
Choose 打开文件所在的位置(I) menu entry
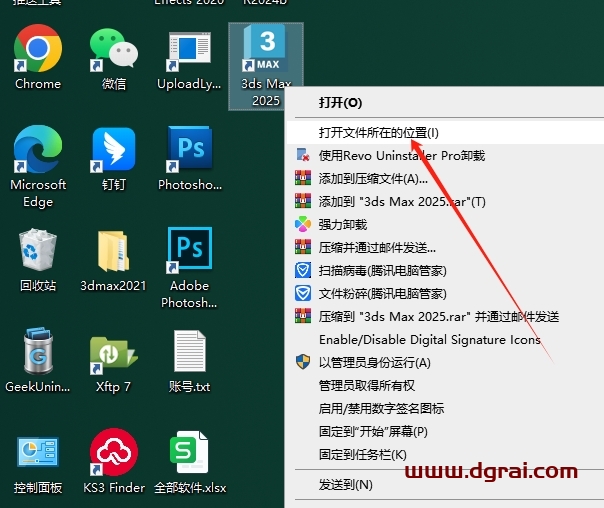pos(445,133)
